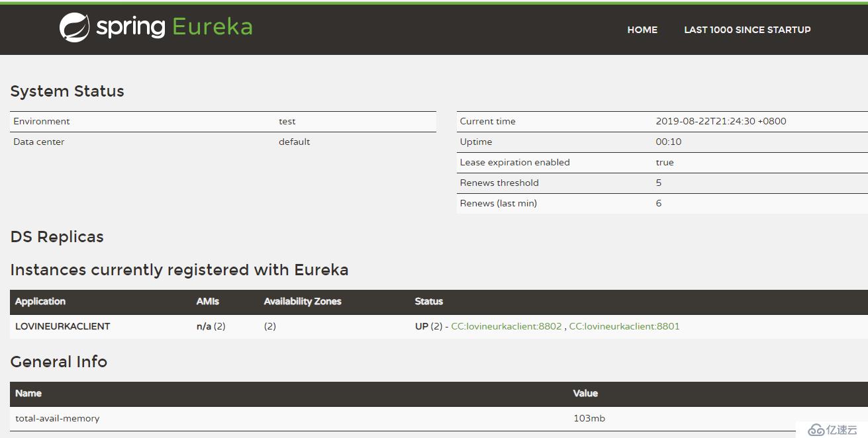
Task: Click the Value column header in General Info
Action: tap(585, 393)
